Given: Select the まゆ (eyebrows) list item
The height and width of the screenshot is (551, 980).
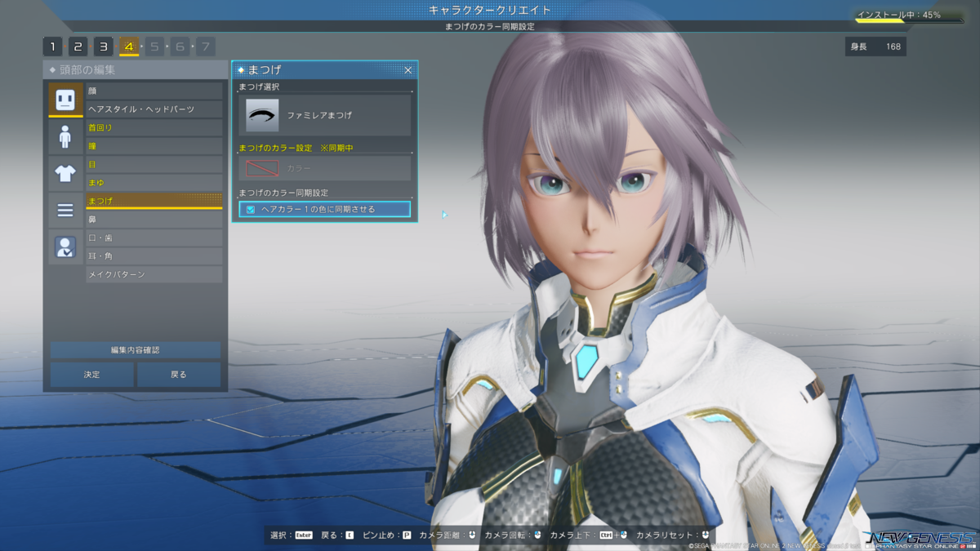Looking at the screenshot, I should point(154,181).
